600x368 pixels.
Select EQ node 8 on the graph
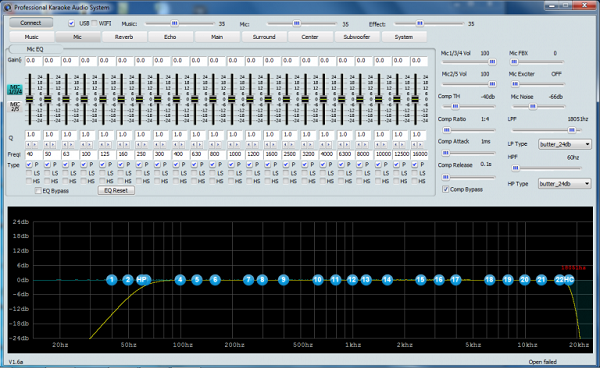pyautogui.click(x=262, y=280)
